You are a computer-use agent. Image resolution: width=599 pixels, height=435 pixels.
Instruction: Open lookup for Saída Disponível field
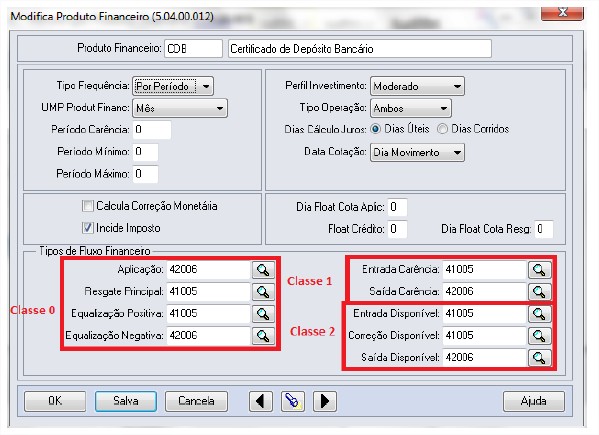pyautogui.click(x=539, y=358)
